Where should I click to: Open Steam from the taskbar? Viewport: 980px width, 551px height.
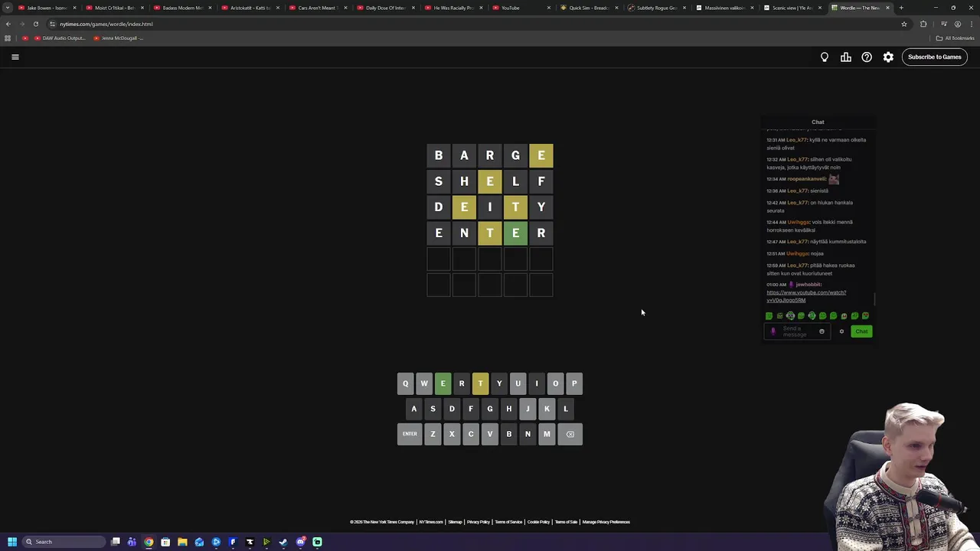[283, 542]
